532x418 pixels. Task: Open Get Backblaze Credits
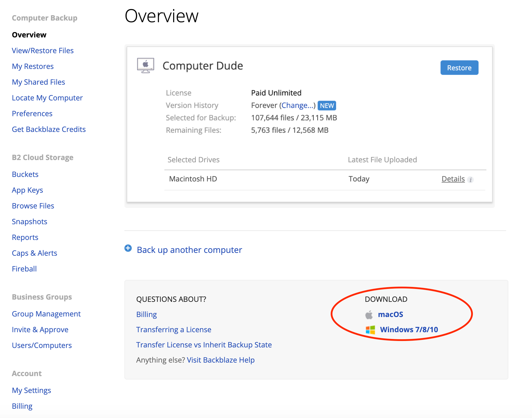pyautogui.click(x=49, y=129)
